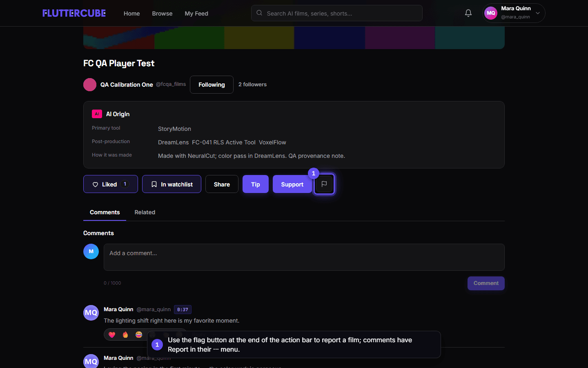Switch to the Related tab
Viewport: 588px width, 368px height.
(x=145, y=212)
